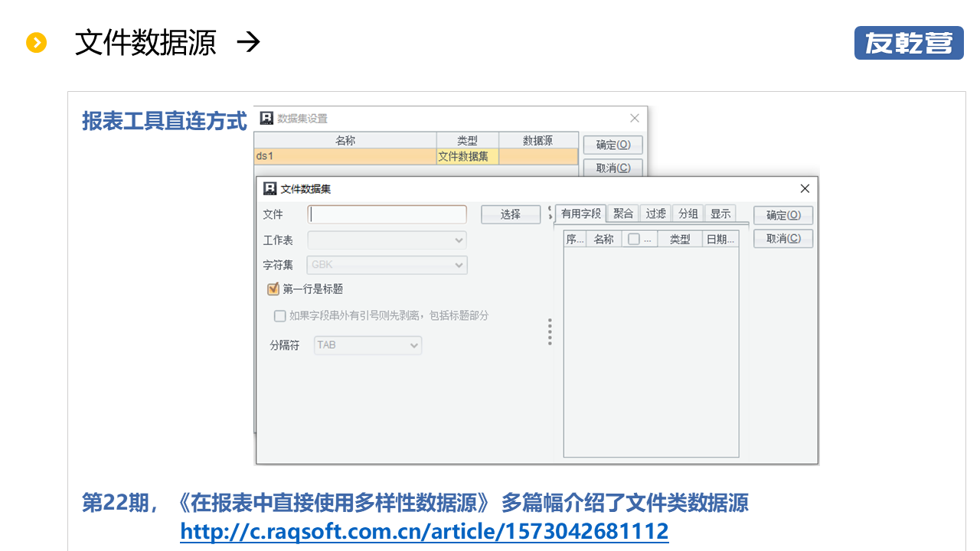Click the panel collapse arrows beside 选择
The image size is (980, 551).
(550, 214)
